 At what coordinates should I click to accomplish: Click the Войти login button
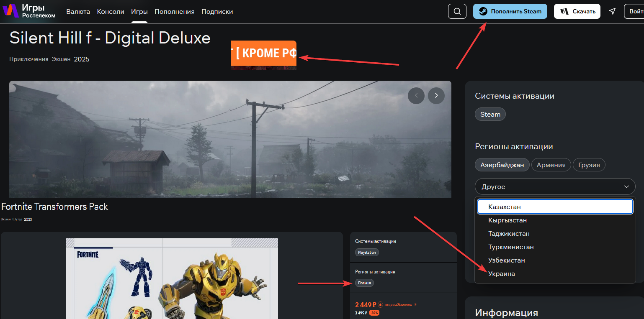click(x=634, y=11)
